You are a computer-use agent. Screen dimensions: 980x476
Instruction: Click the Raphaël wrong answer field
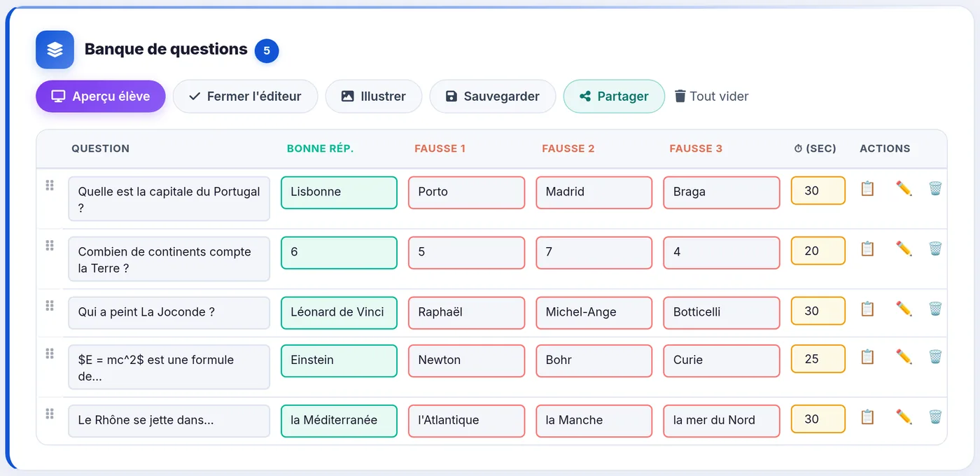tap(466, 313)
